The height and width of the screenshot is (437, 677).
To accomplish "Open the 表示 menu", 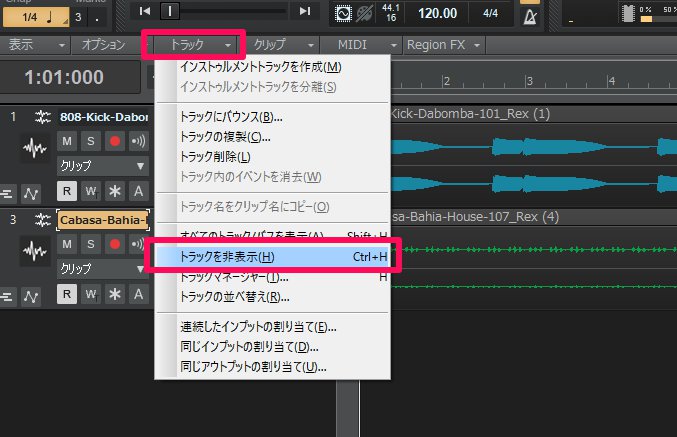I will (x=35, y=44).
